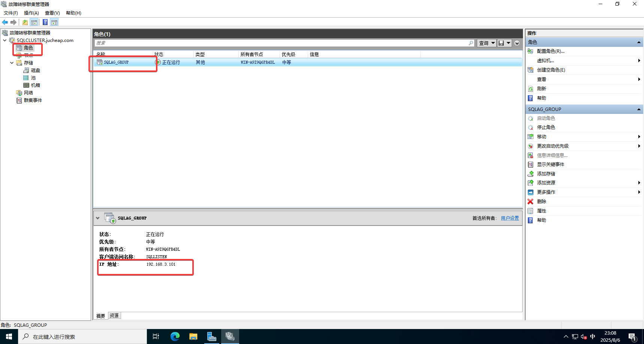Collapse the SQLCLUSTER.jucheap.com tree node
Viewport: 644px width, 344px height.
pos(4,40)
